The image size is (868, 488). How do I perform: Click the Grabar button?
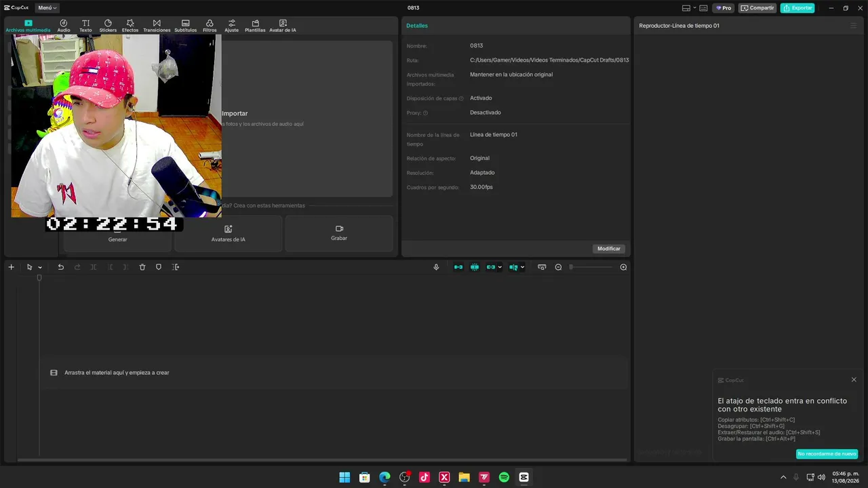click(339, 234)
